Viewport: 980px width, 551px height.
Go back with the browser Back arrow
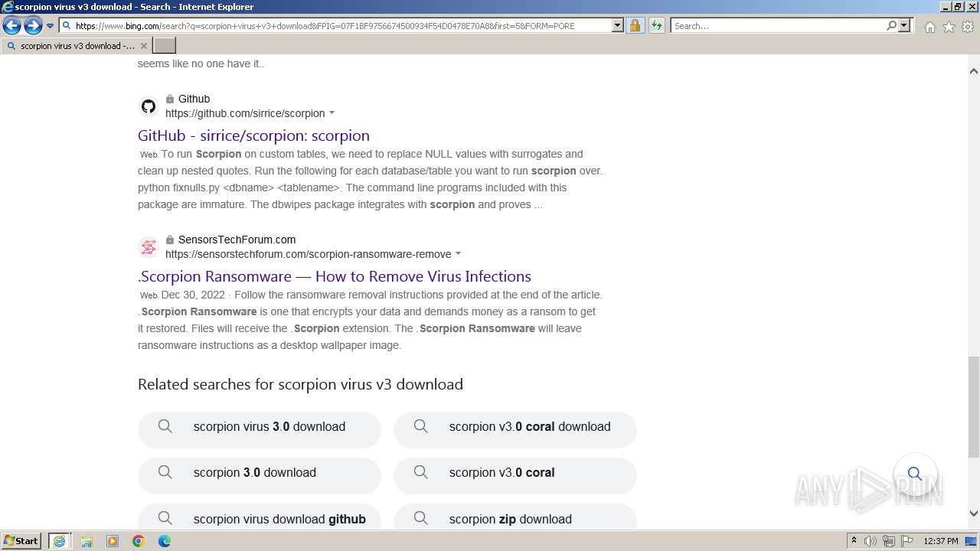point(11,26)
